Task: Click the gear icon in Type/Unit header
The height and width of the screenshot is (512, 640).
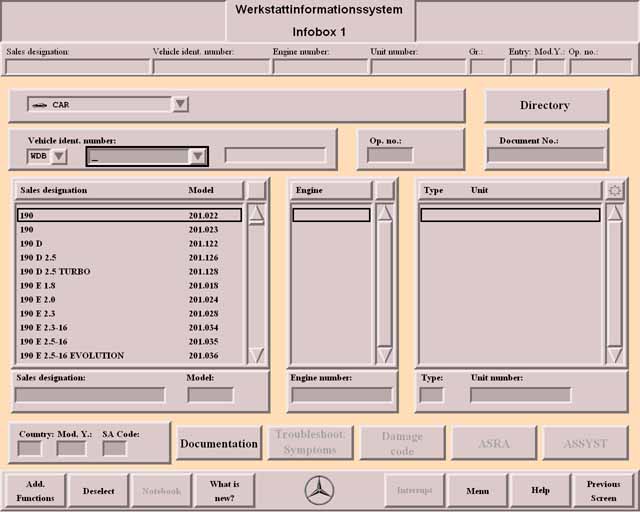Action: pos(615,190)
